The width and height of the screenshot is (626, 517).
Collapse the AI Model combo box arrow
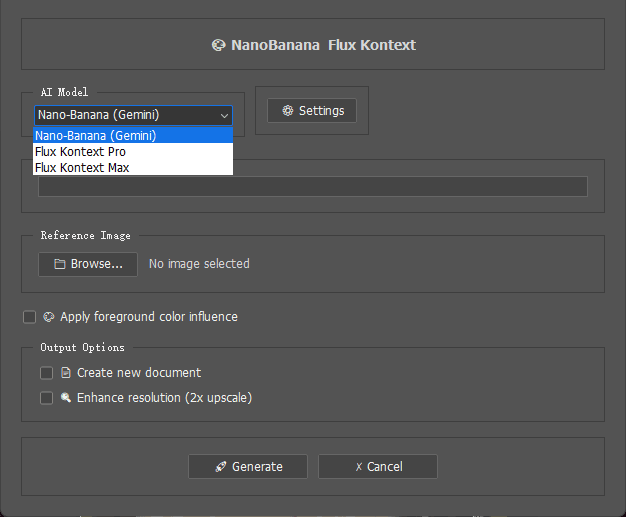coord(224,116)
